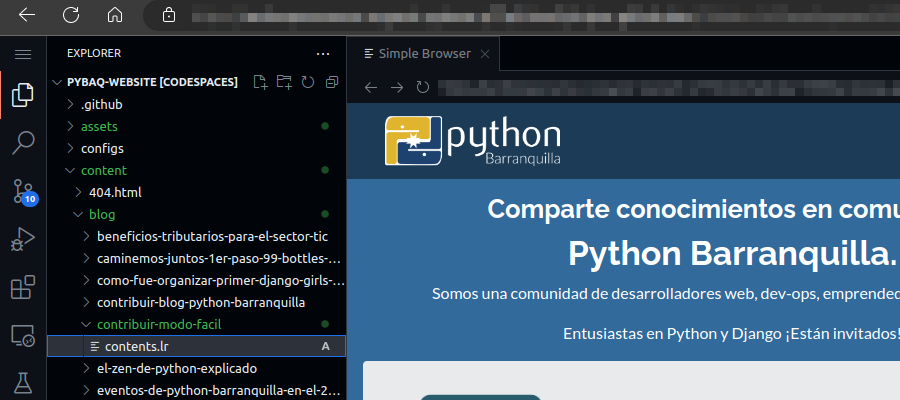This screenshot has width=900, height=400.
Task: Open the Extensions view
Action: (23, 287)
